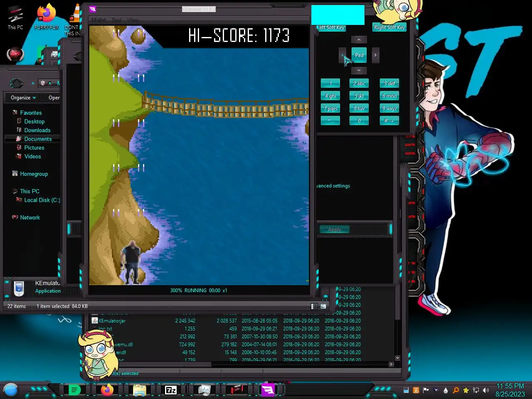Open the Tool menu in KEmulator
Screen dimensions: 532x399
(117, 20)
